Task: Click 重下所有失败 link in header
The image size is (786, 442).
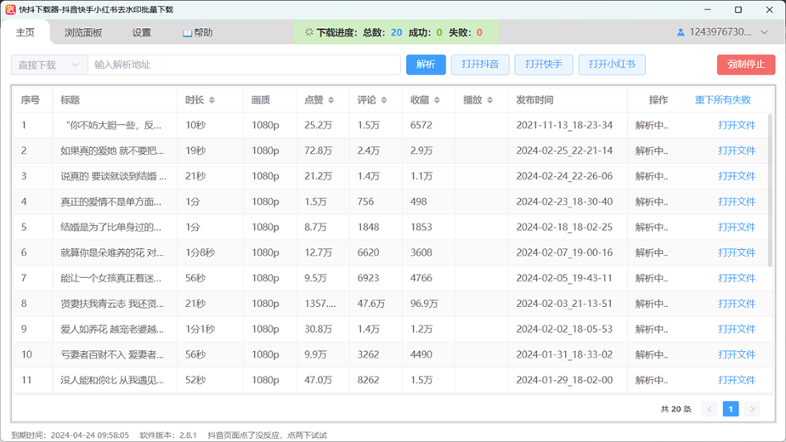Action: (x=722, y=100)
